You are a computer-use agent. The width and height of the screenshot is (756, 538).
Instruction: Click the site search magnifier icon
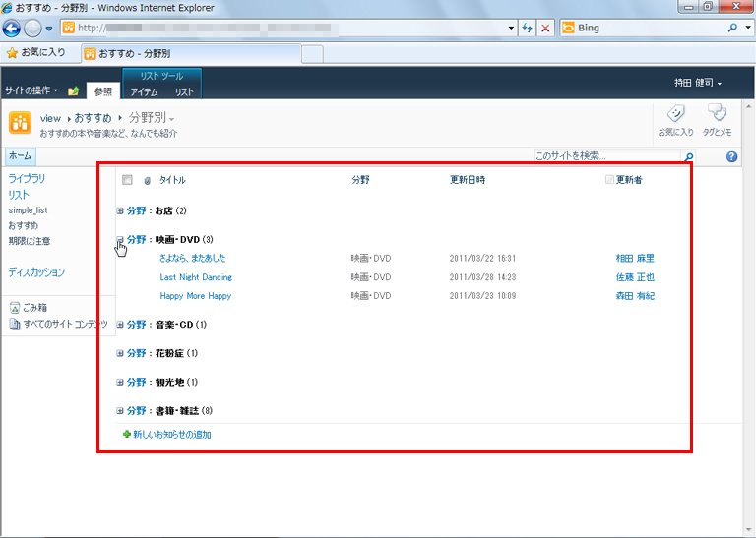[x=689, y=156]
